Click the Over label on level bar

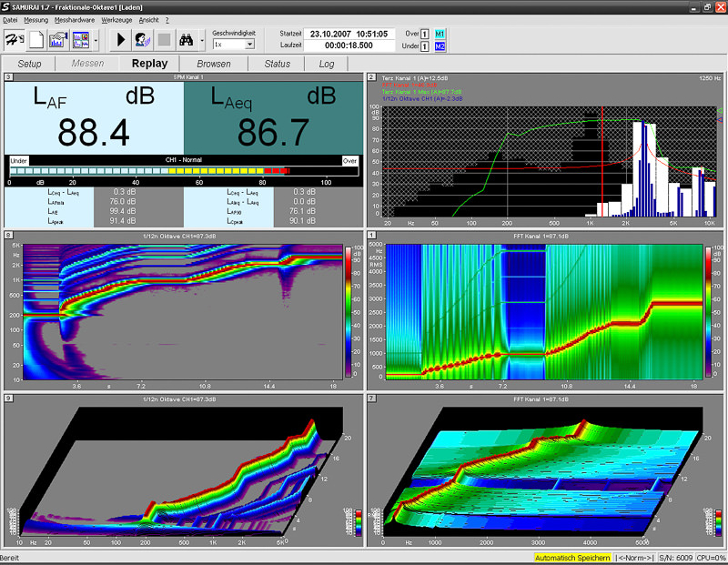point(349,161)
